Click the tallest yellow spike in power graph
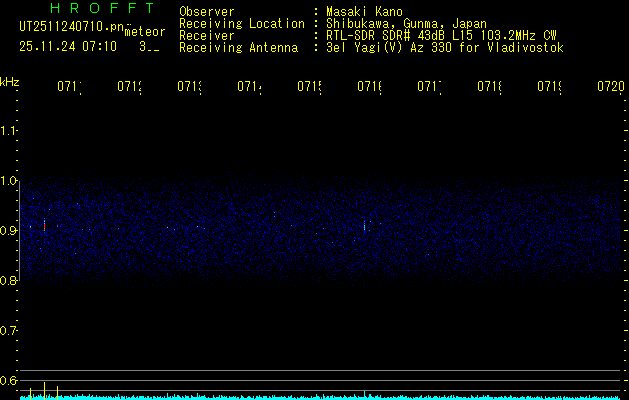This screenshot has height=400, width=629. point(44,391)
